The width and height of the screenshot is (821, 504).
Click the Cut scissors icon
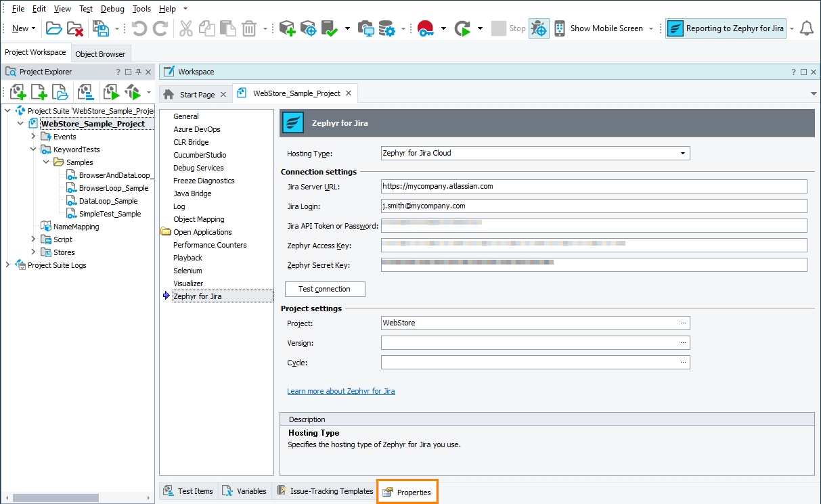pyautogui.click(x=186, y=28)
